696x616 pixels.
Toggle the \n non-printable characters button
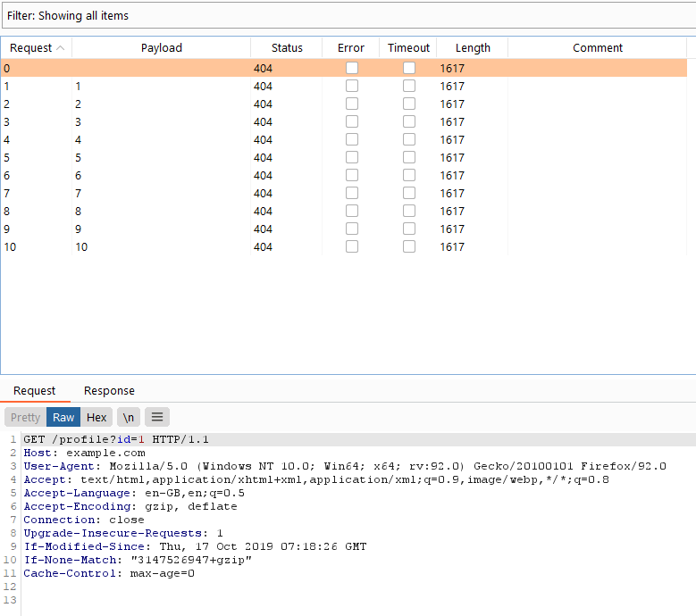(x=129, y=417)
